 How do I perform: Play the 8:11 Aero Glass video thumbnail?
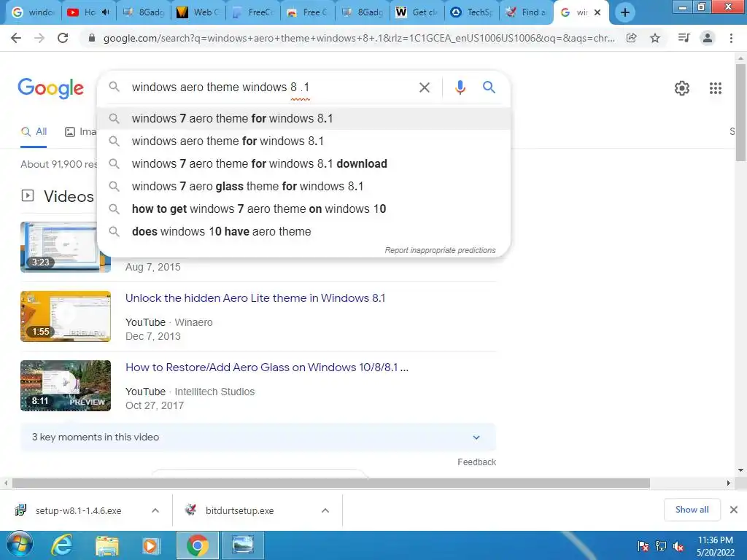click(x=66, y=386)
